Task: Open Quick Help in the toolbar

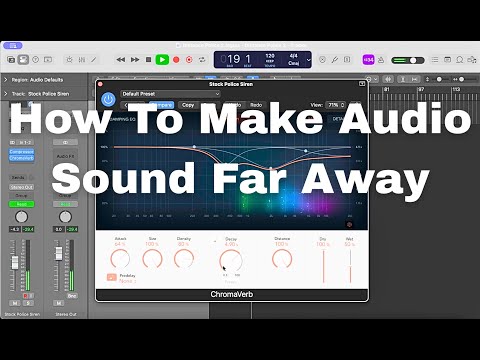Action: [x=35, y=60]
